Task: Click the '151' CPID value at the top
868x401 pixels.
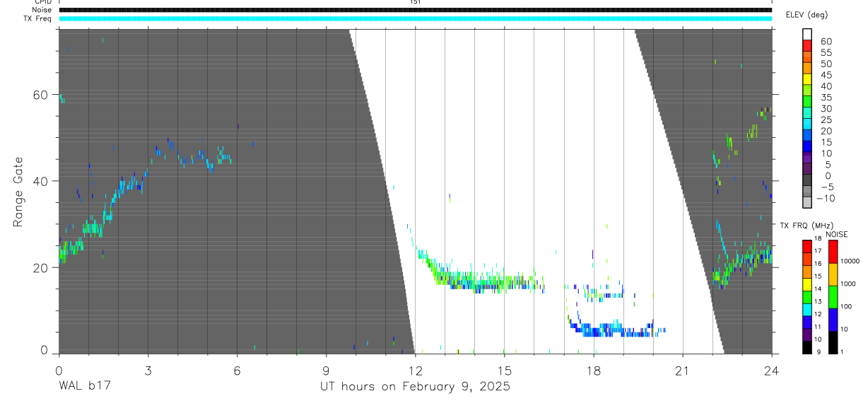Action: pyautogui.click(x=415, y=2)
